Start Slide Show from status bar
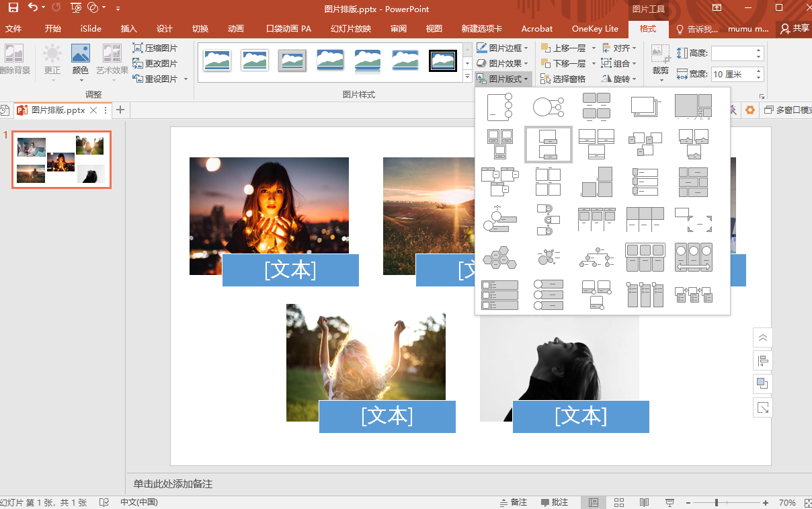This screenshot has height=509, width=812. pos(669,502)
